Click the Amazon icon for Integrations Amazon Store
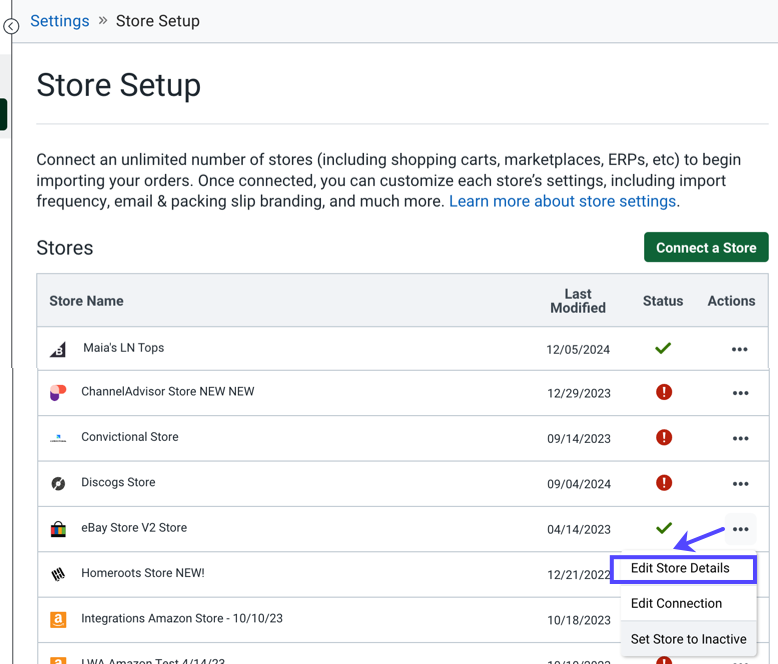This screenshot has width=778, height=664. 58,620
